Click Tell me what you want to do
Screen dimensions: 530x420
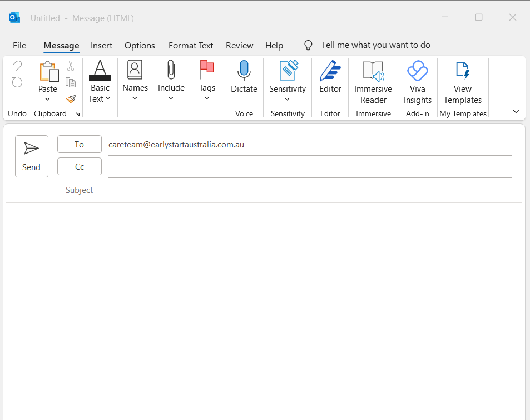click(x=375, y=45)
